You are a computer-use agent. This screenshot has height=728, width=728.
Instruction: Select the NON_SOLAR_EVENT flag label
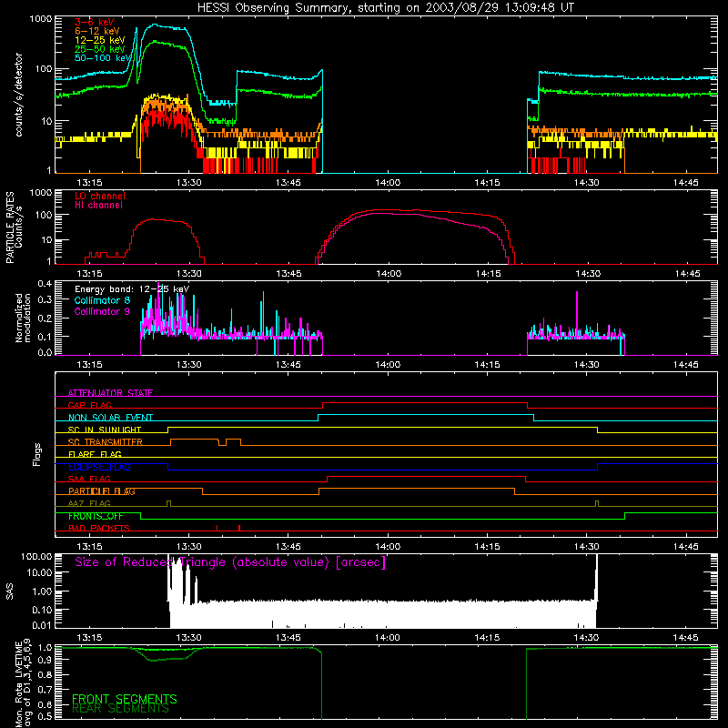(x=110, y=418)
